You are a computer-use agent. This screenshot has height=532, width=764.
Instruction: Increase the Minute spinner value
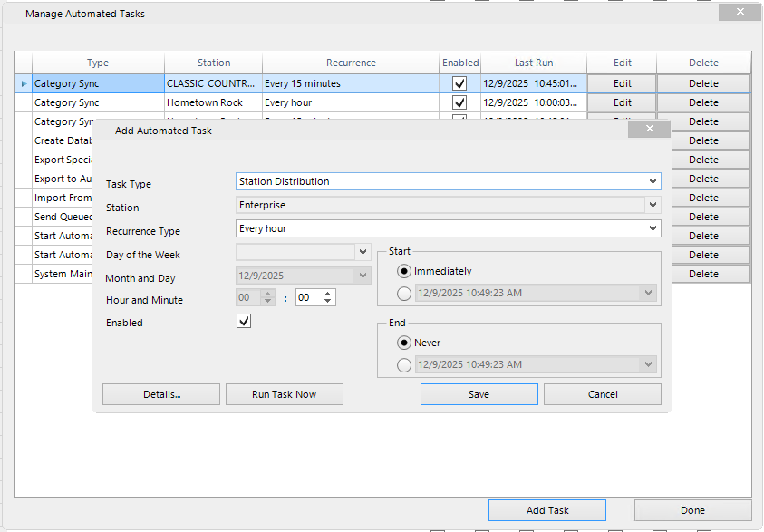tap(328, 293)
